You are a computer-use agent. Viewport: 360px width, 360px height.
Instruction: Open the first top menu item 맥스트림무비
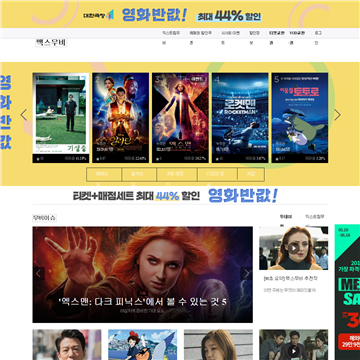171,33
